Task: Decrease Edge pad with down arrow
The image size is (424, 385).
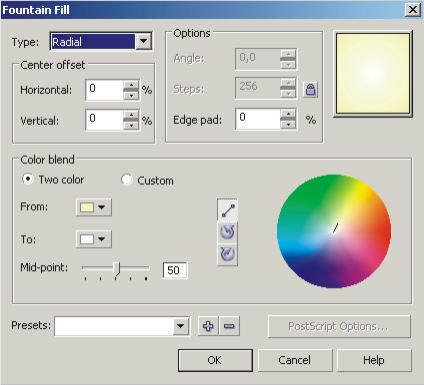Action: (x=288, y=124)
